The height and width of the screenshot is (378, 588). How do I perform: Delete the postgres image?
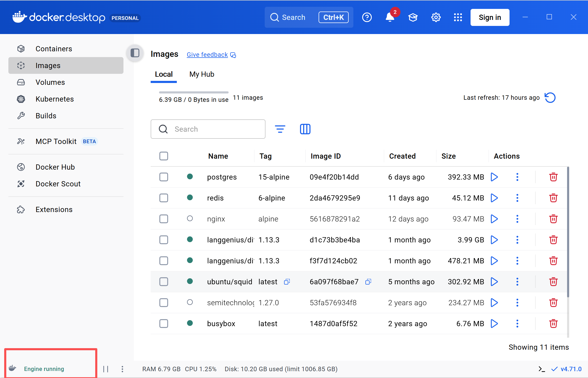point(553,177)
